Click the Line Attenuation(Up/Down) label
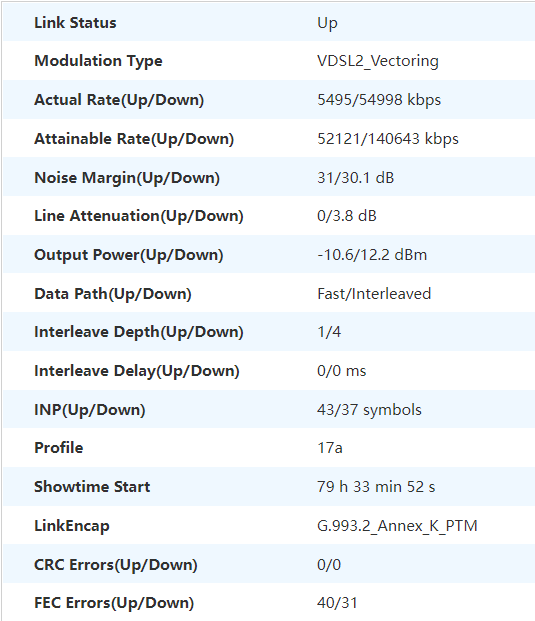Screen dimensions: 535x621 tap(139, 216)
